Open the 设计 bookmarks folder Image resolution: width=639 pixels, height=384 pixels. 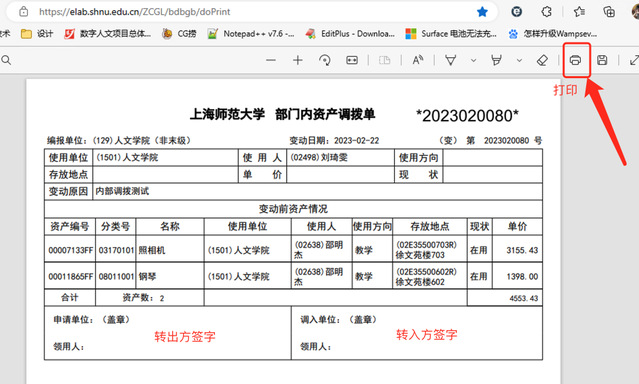37,34
